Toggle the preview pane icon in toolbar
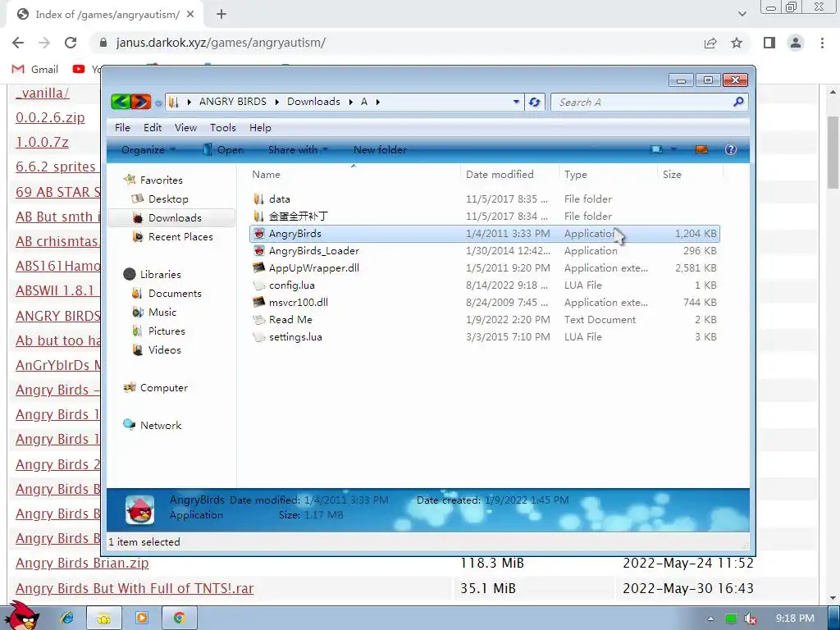840x630 pixels. (x=701, y=149)
